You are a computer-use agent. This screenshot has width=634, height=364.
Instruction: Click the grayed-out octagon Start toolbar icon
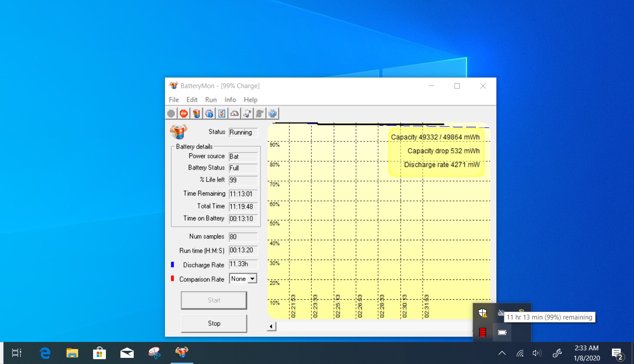pyautogui.click(x=171, y=114)
